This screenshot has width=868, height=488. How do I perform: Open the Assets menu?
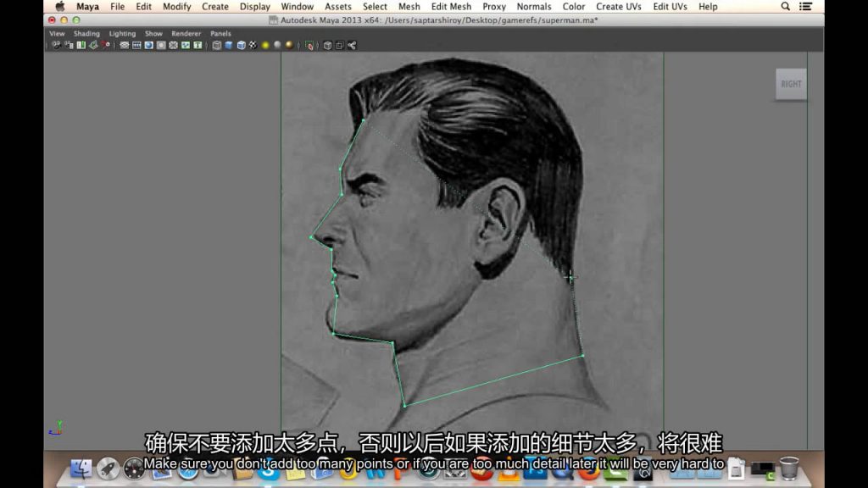pyautogui.click(x=337, y=7)
